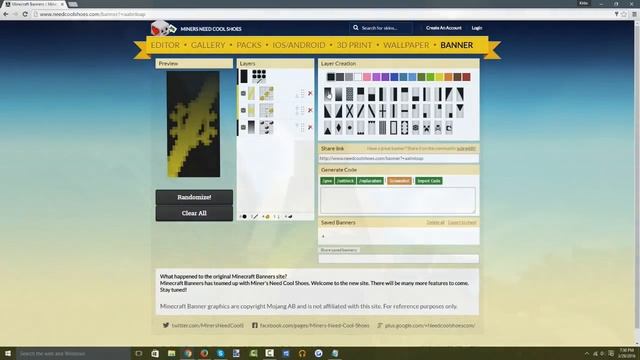Select the bottom upward triangle pattern
Viewport: 640px width, 360px height.
(328, 128)
